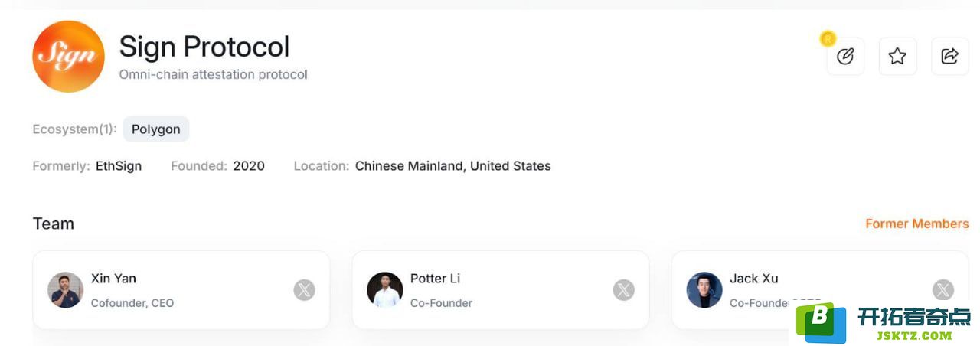This screenshot has height=346, width=980.
Task: Click Potter Li's avatar photo
Action: (385, 290)
